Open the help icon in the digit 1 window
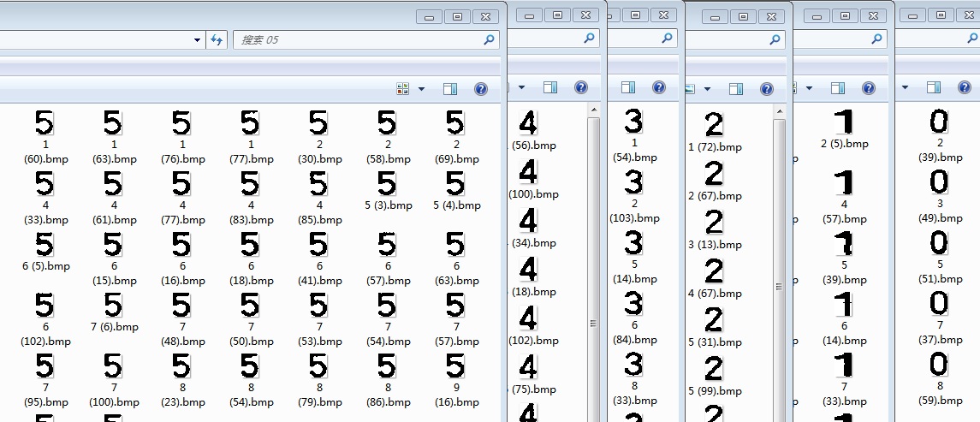Viewport: 980px width, 422px height. point(868,87)
